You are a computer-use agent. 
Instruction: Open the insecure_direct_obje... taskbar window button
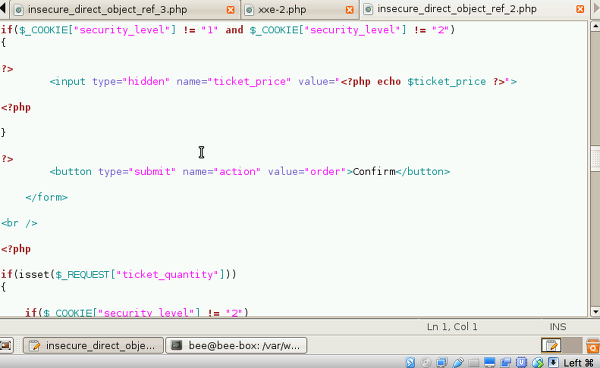[x=93, y=345]
